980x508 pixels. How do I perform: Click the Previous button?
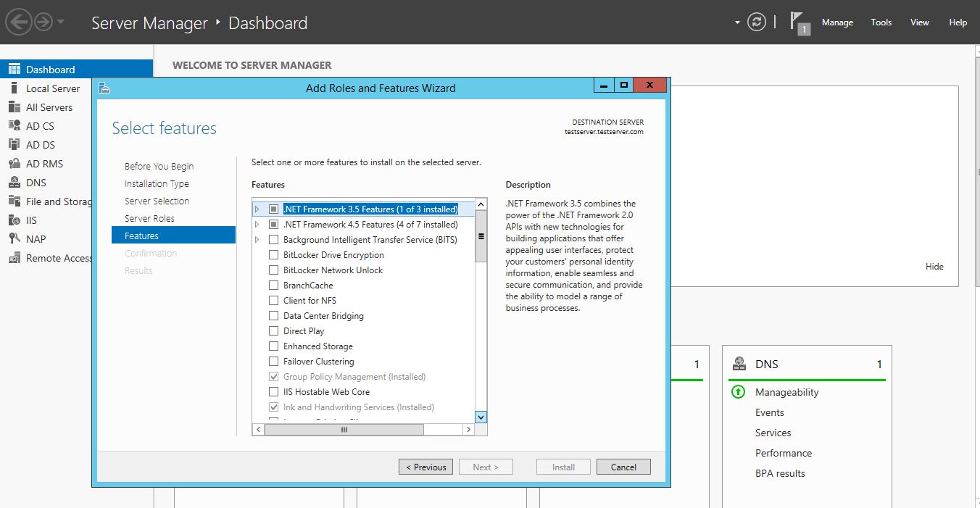click(426, 467)
